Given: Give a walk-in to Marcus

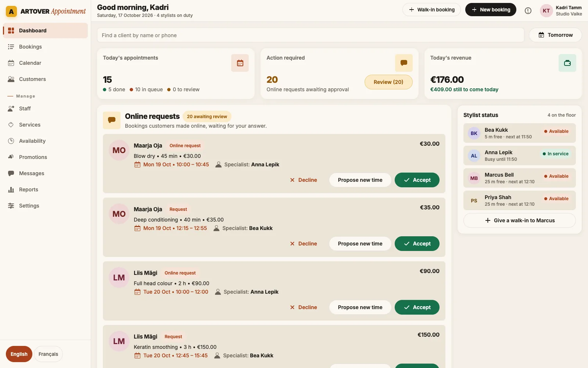Looking at the screenshot, I should click(520, 220).
